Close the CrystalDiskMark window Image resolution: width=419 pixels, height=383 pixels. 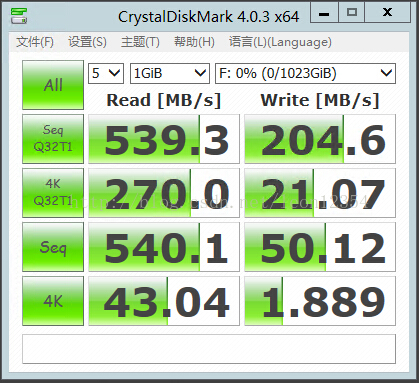(x=387, y=13)
